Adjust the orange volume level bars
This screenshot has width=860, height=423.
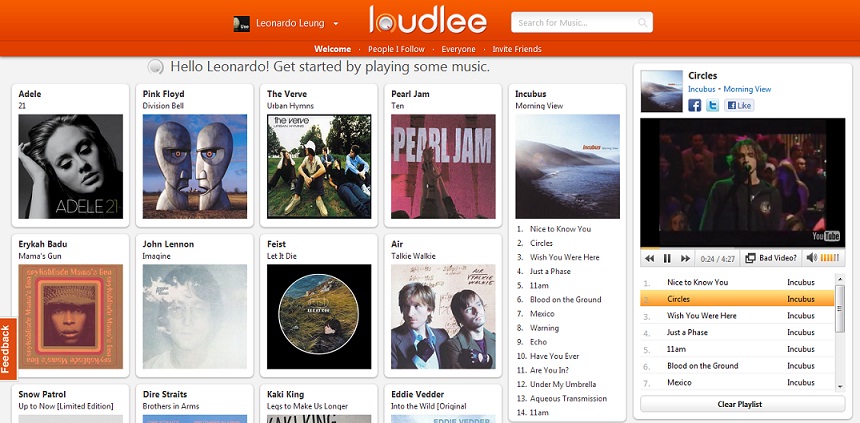point(829,258)
